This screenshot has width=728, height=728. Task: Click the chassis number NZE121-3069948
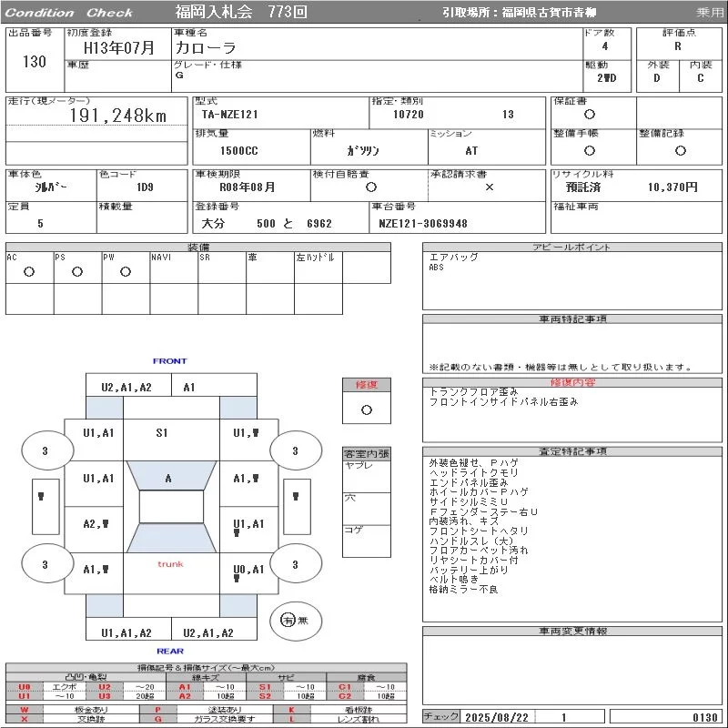coord(423,223)
